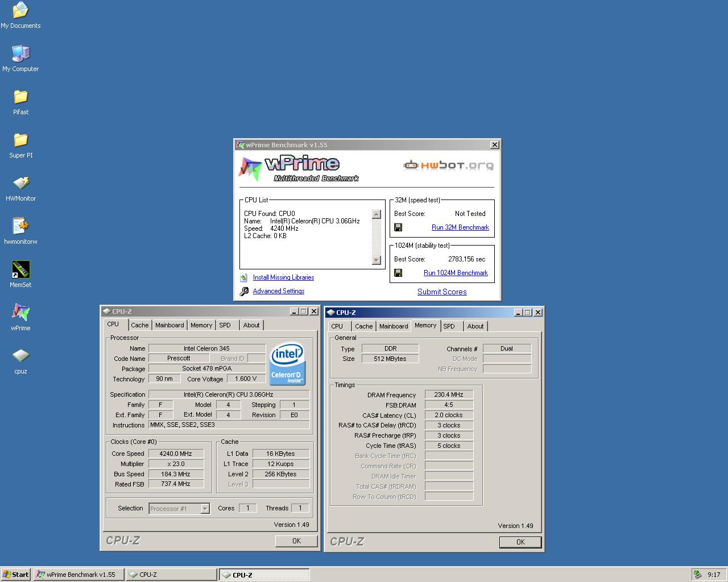Click the system tray icon near the clock
The width and height of the screenshot is (728, 582).
click(x=697, y=575)
